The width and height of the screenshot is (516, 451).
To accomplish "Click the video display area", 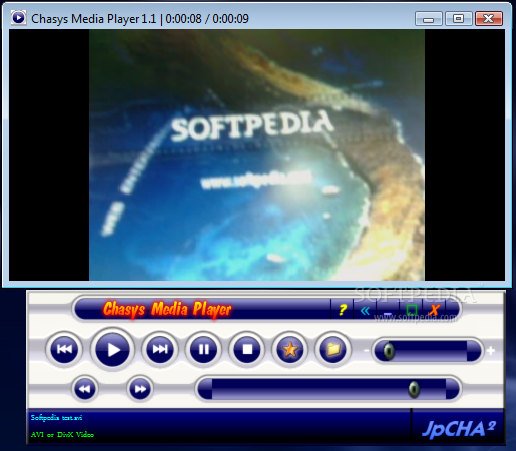I will [257, 155].
